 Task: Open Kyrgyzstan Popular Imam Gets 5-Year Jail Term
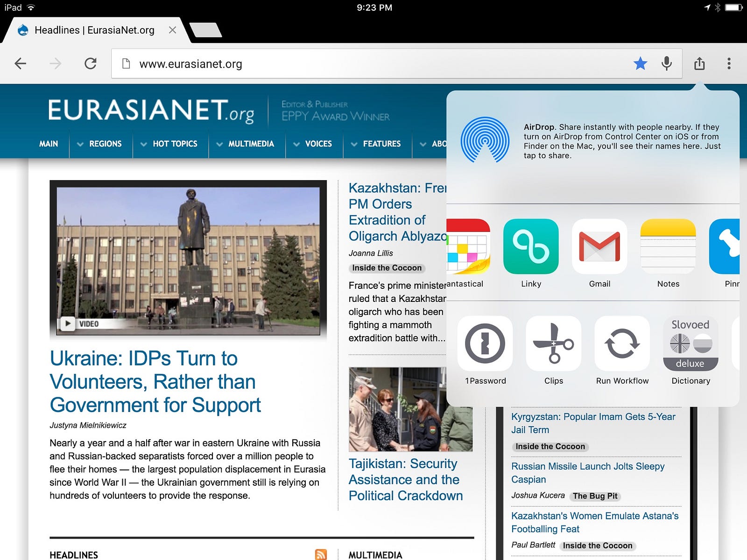(593, 423)
